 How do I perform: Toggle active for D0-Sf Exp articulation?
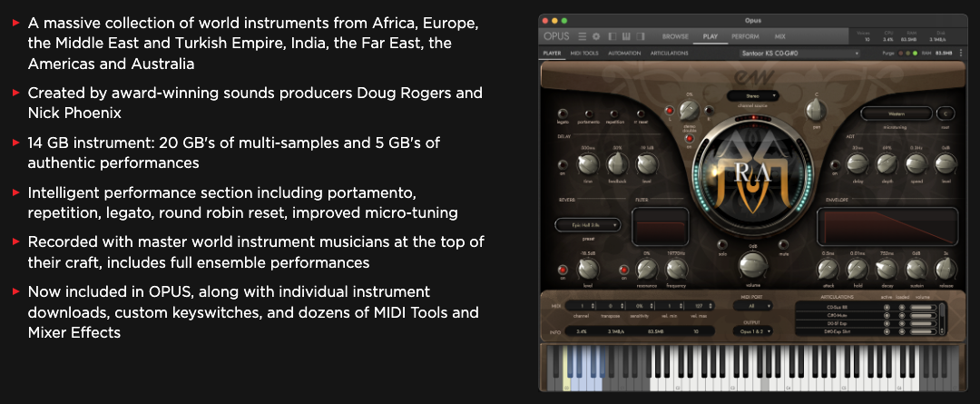887,323
